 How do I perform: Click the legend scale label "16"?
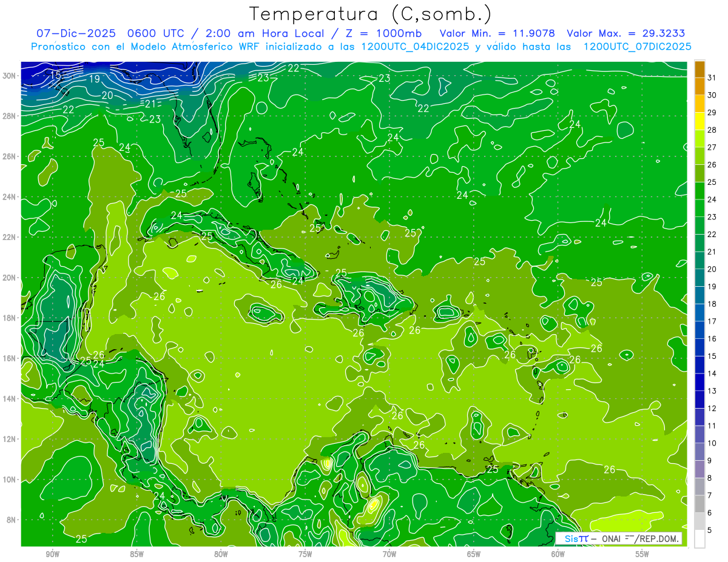point(712,339)
